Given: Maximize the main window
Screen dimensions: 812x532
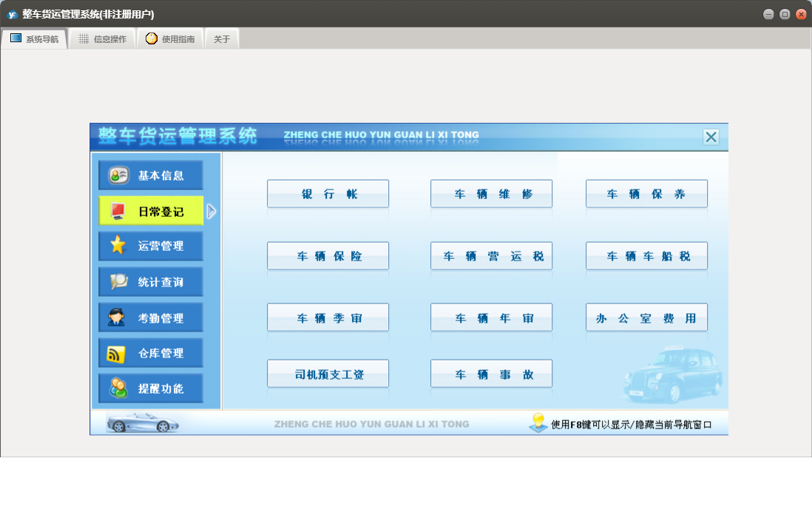Looking at the screenshot, I should click(785, 15).
